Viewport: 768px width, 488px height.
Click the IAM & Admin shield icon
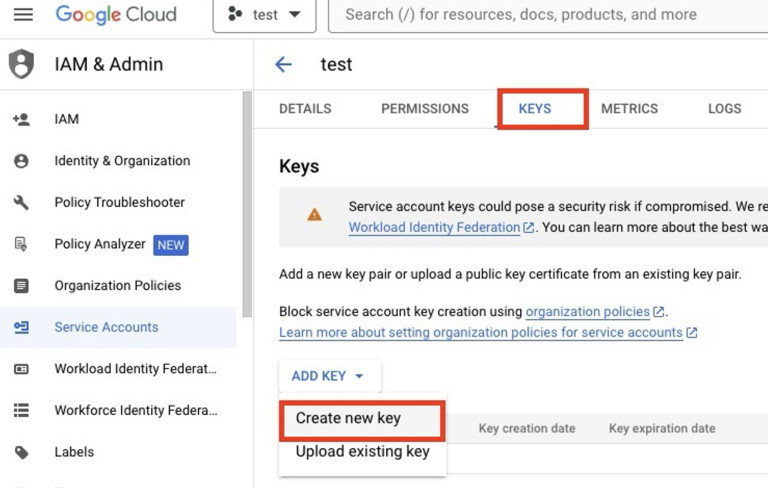click(x=21, y=64)
